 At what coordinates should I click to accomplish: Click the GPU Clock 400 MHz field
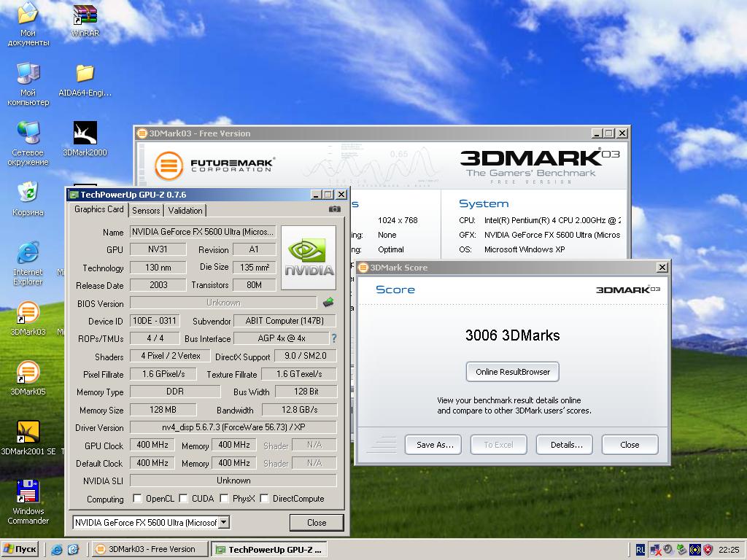point(152,445)
